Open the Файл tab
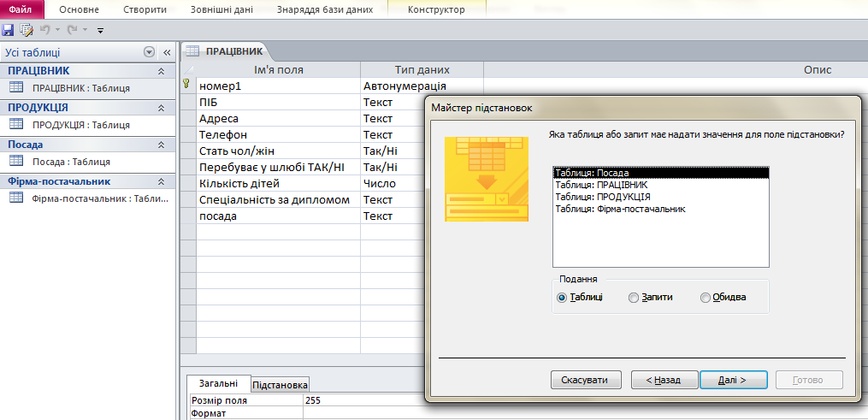This screenshot has width=868, height=420. click(x=21, y=9)
